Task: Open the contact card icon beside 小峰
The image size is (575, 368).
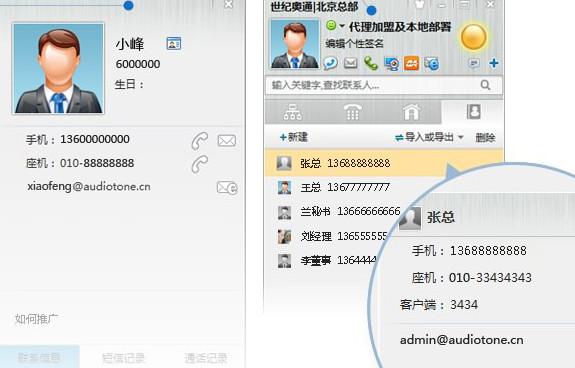Action: 173,44
